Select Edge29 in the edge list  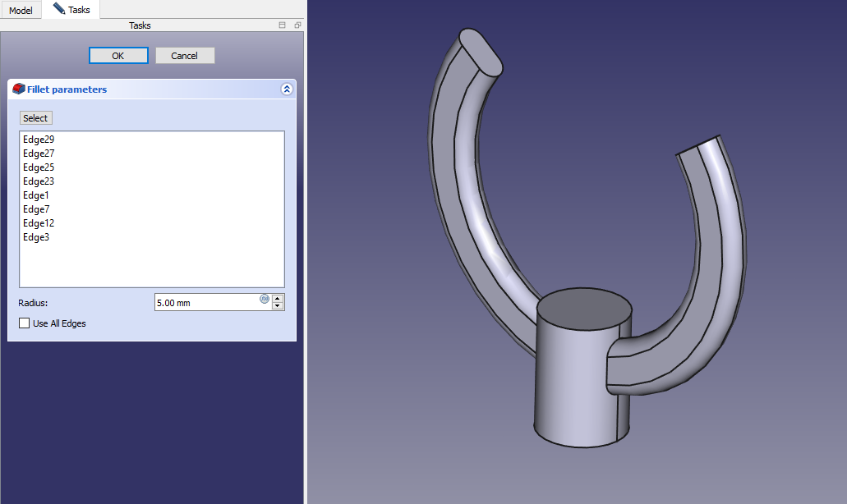click(39, 140)
